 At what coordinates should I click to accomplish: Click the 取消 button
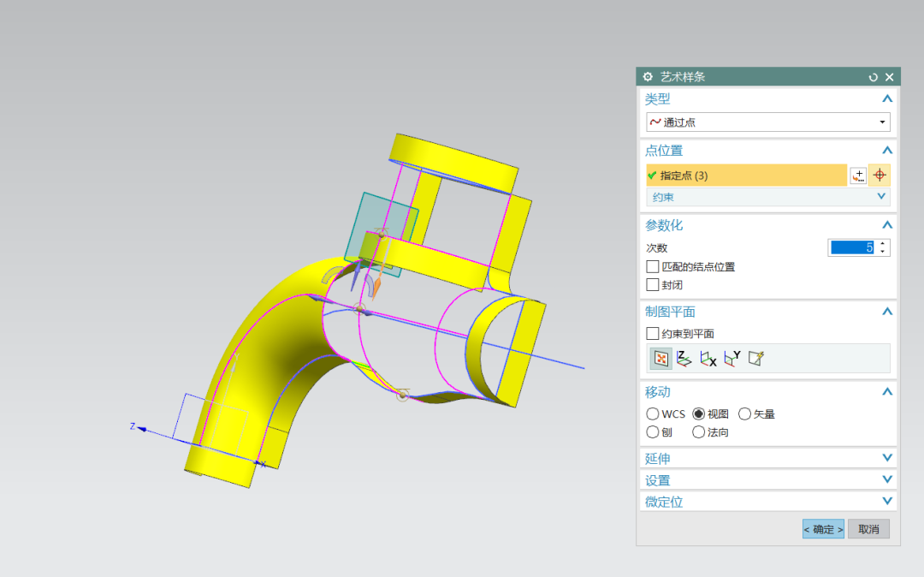pyautogui.click(x=868, y=529)
